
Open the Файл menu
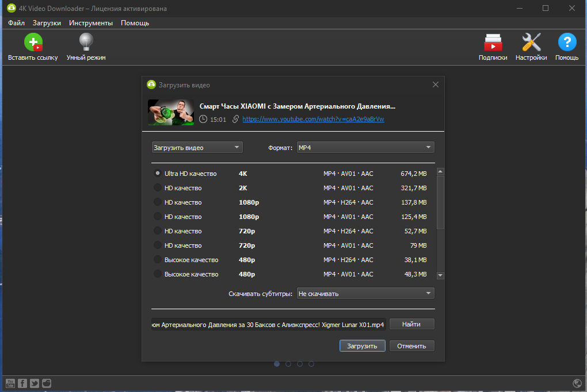(x=16, y=23)
